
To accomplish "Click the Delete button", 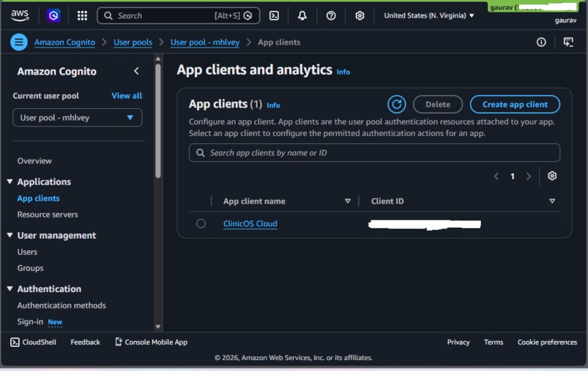I will pyautogui.click(x=438, y=104).
